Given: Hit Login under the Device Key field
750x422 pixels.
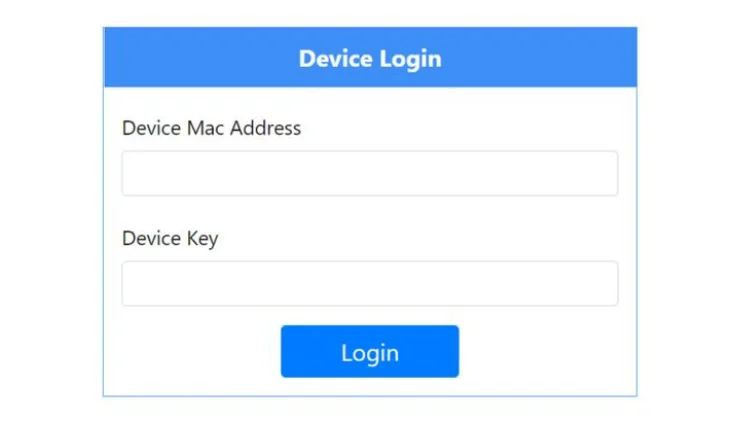Looking at the screenshot, I should click(x=369, y=352).
